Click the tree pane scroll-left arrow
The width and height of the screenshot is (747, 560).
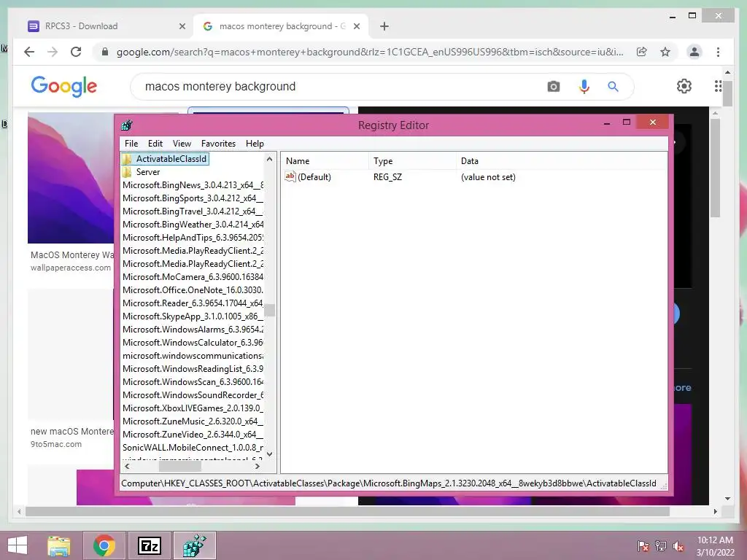[x=127, y=467]
